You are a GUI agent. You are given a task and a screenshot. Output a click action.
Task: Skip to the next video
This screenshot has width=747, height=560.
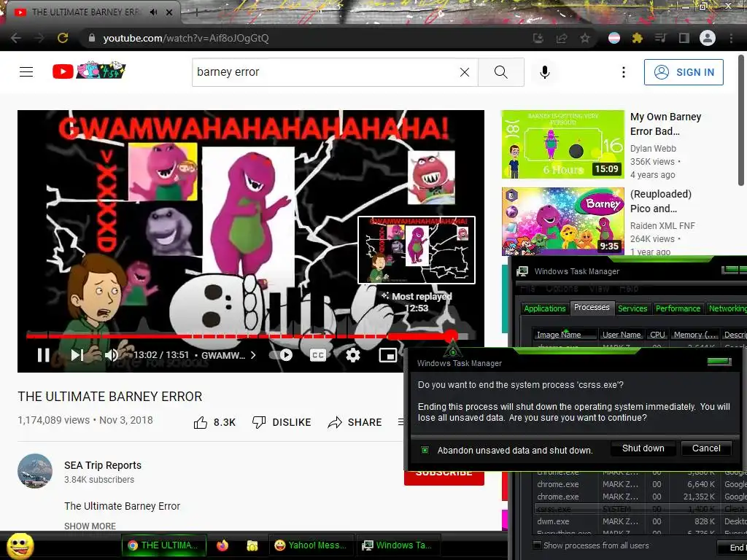[77, 355]
